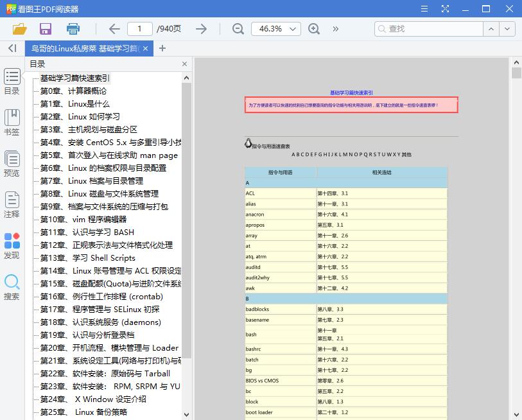Open the 书签 bookmarks sidebar
Viewport: 522px width, 420px height.
[12, 123]
